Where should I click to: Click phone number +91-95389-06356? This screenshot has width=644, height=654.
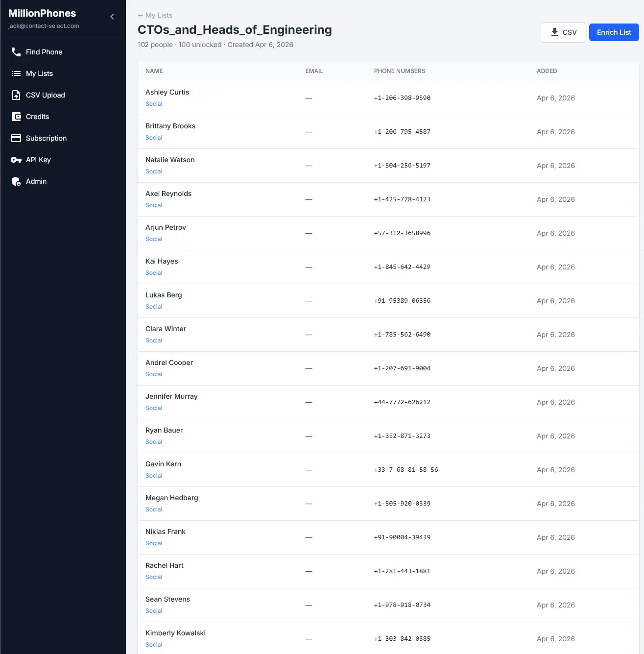point(402,301)
